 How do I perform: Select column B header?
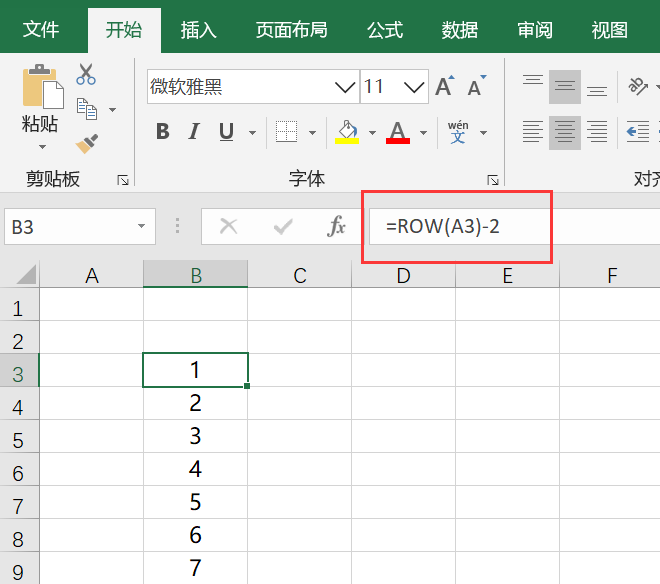pos(196,276)
